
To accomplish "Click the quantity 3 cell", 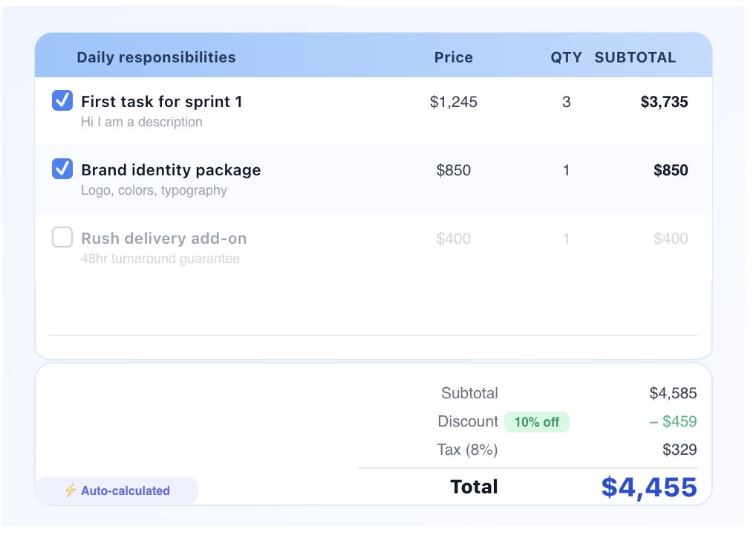I will point(566,102).
